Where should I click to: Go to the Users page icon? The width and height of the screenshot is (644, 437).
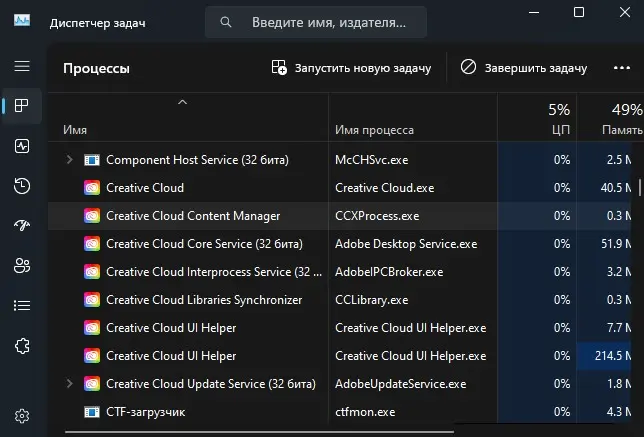pos(22,266)
